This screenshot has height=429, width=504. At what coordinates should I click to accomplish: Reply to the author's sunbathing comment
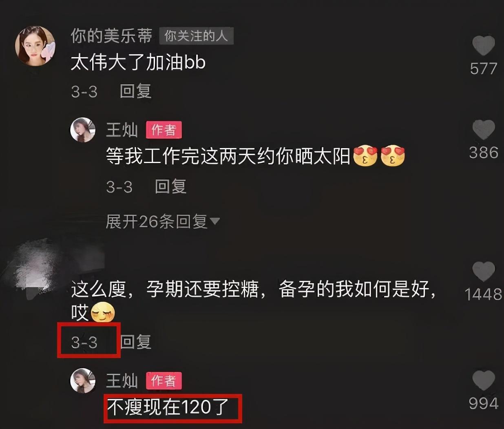[170, 187]
